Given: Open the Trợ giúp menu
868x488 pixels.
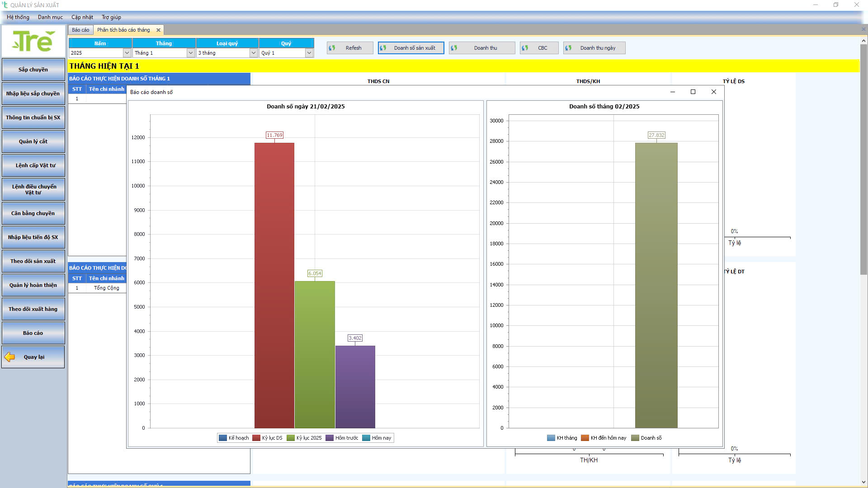Looking at the screenshot, I should pyautogui.click(x=111, y=17).
